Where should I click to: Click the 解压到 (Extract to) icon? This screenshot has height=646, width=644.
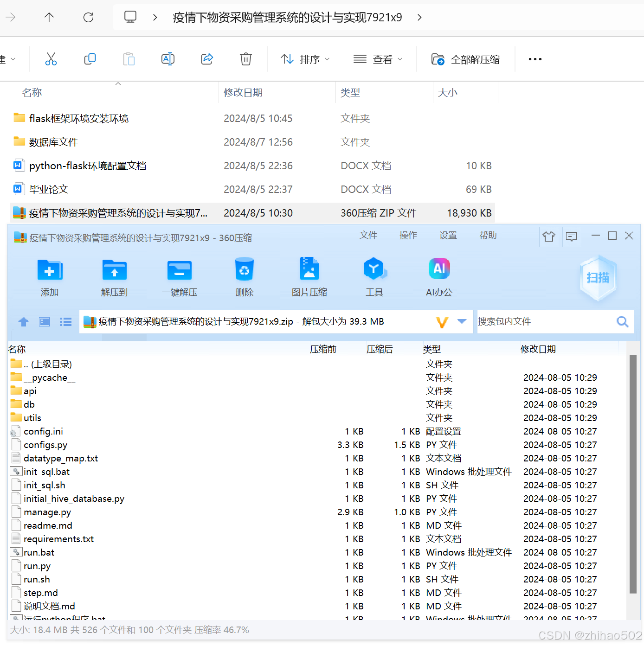click(114, 277)
